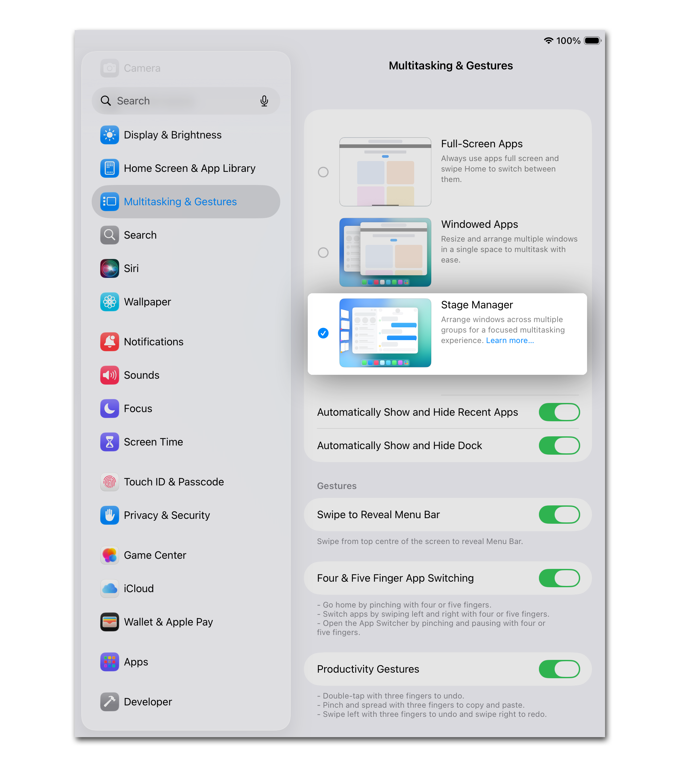This screenshot has width=700, height=763.
Task: Tap the iCloud cloud icon
Action: click(109, 589)
